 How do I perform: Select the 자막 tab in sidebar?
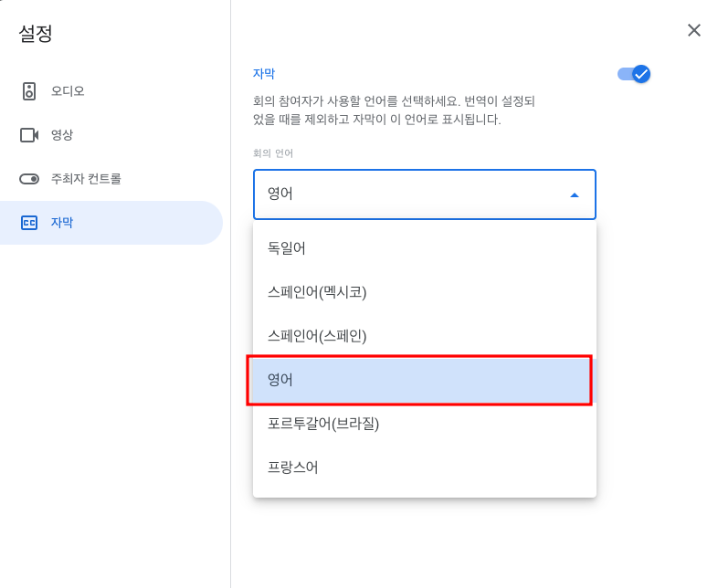pos(111,223)
